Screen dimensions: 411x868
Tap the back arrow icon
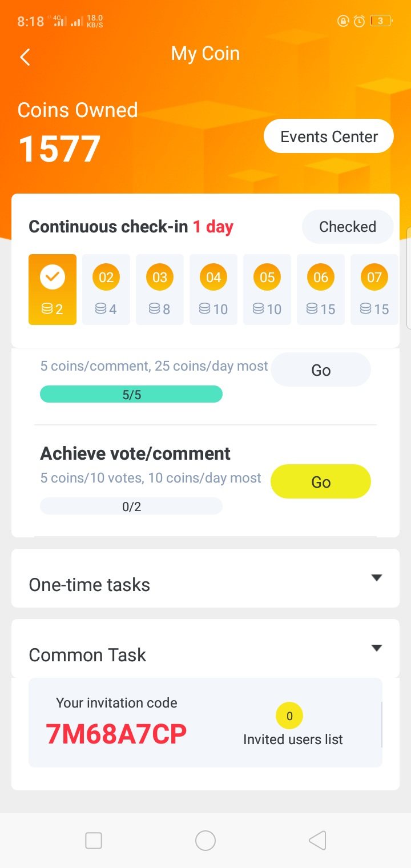[x=25, y=57]
